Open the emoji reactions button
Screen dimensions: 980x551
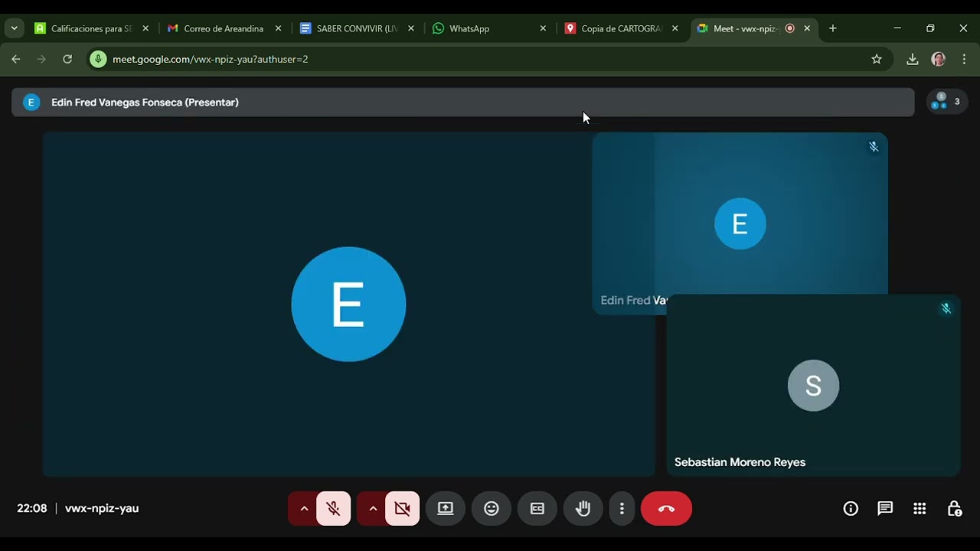pos(492,508)
